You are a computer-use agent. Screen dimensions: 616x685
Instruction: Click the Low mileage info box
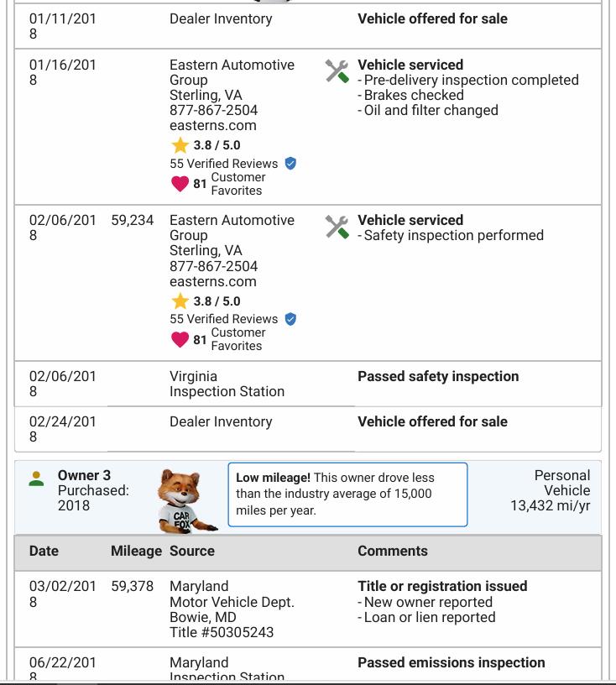coord(347,494)
